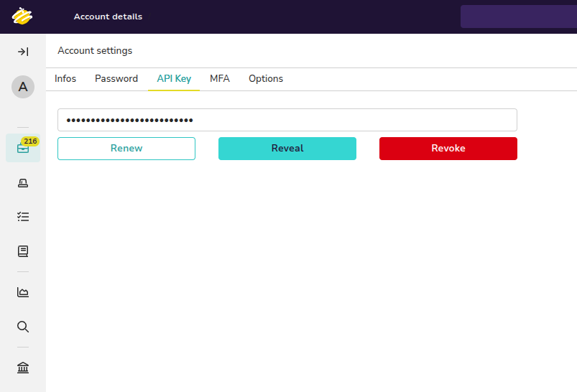Open the knowledge base book icon
Viewport: 577px width, 392px height.
[23, 251]
